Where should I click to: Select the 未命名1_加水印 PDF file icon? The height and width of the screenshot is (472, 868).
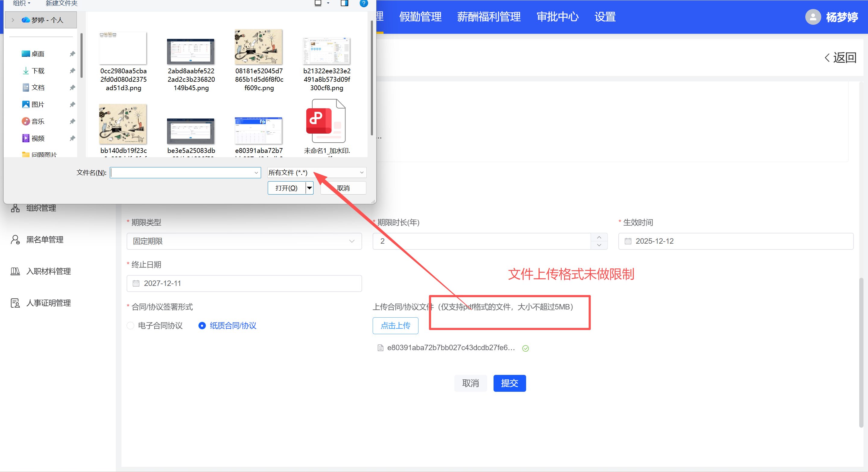tap(326, 121)
